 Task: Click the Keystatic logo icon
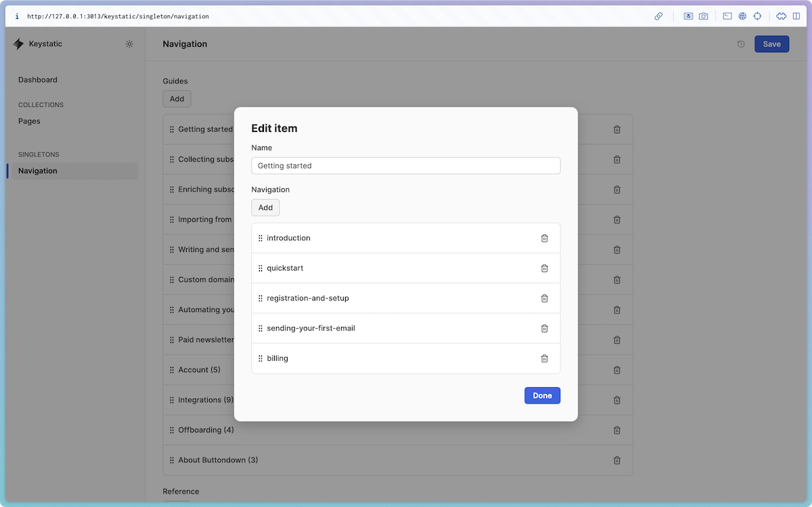[x=18, y=44]
